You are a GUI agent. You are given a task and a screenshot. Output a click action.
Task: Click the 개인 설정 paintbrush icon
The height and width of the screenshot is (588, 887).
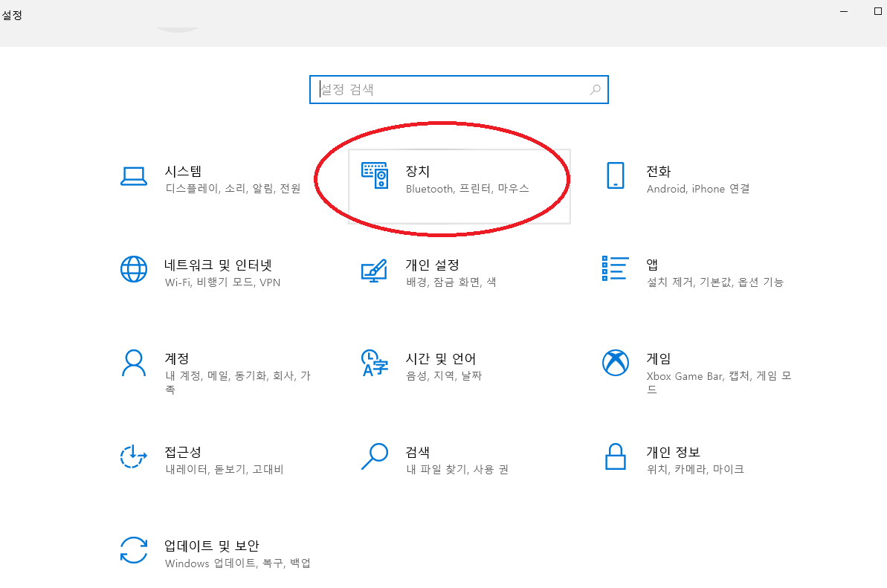pos(375,271)
